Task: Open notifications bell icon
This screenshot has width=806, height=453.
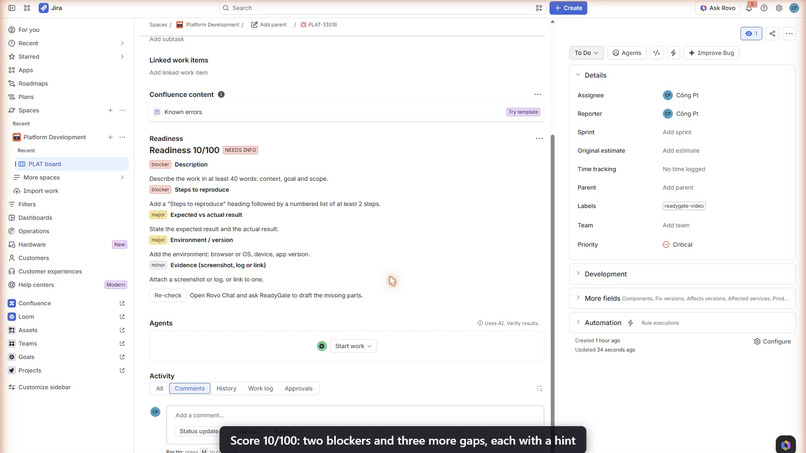Action: point(749,8)
